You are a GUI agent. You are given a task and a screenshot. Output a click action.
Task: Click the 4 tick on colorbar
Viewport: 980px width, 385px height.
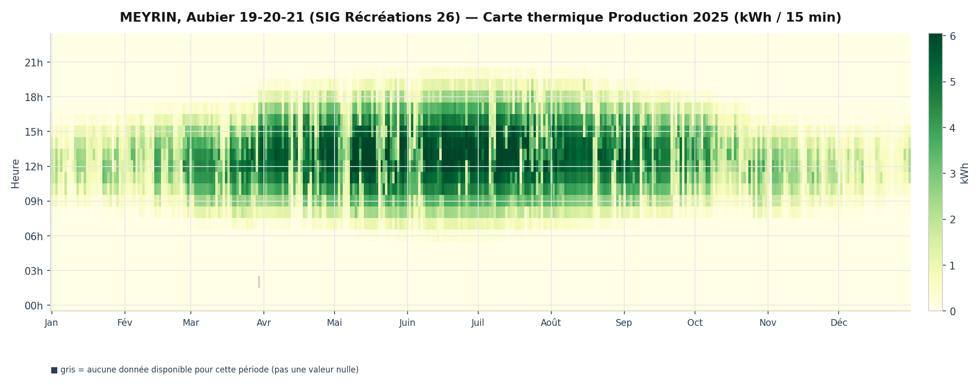[x=952, y=128]
